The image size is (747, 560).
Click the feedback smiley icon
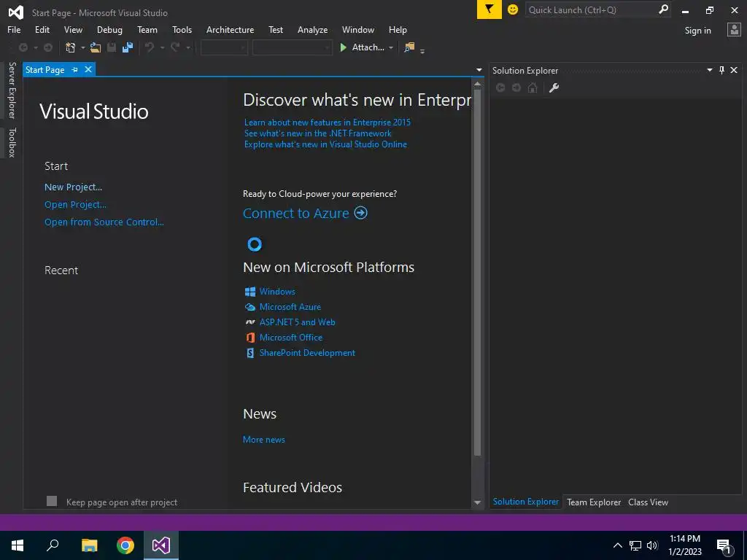(x=513, y=9)
